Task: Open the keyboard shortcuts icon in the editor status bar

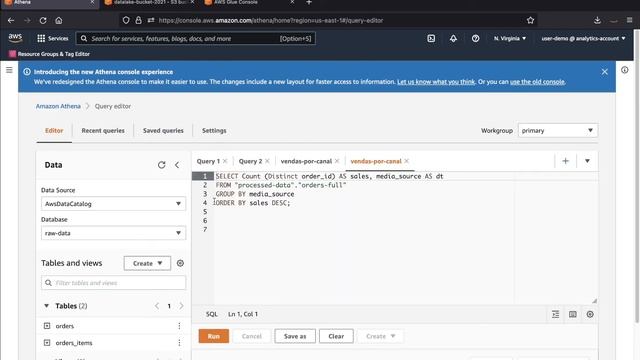Action: point(573,314)
